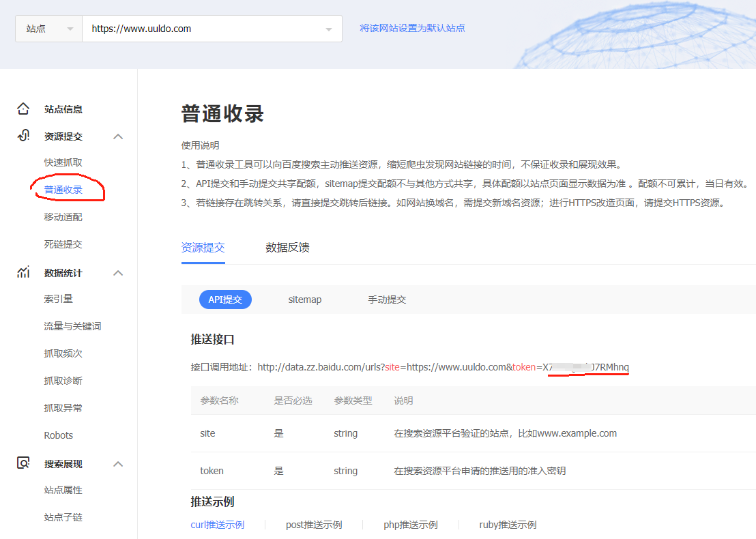Screen dimensions: 756x539
Task: Click the 资源提交 section label
Action: pyautogui.click(x=63, y=136)
